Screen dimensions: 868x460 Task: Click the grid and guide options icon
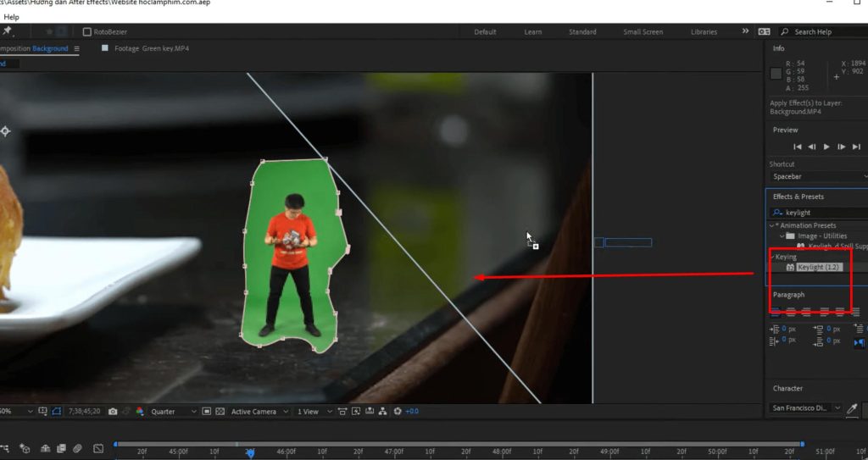pos(42,411)
